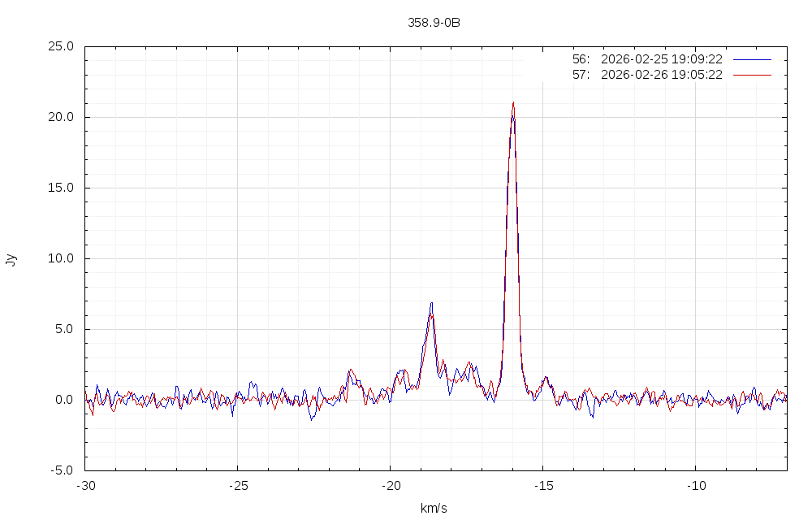Screen dimensions: 812x520
Task: Click the -15 x-axis tick label
Action: (542, 485)
